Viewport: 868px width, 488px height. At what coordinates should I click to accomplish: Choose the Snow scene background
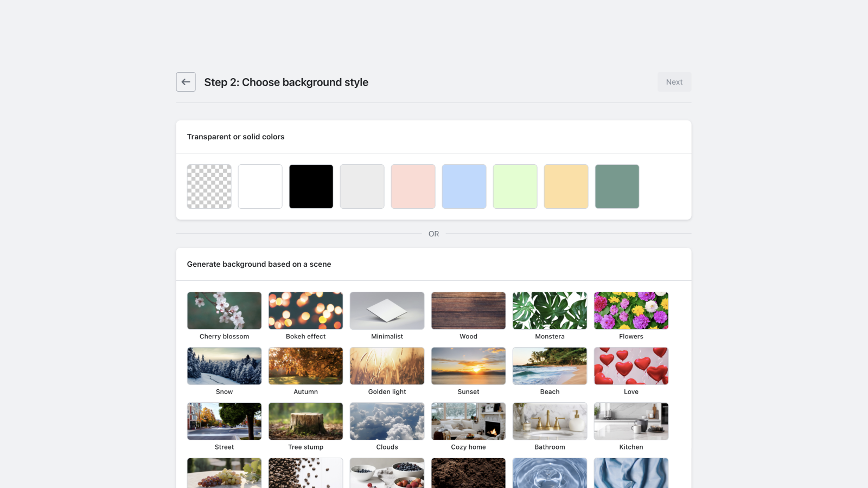coord(225,366)
